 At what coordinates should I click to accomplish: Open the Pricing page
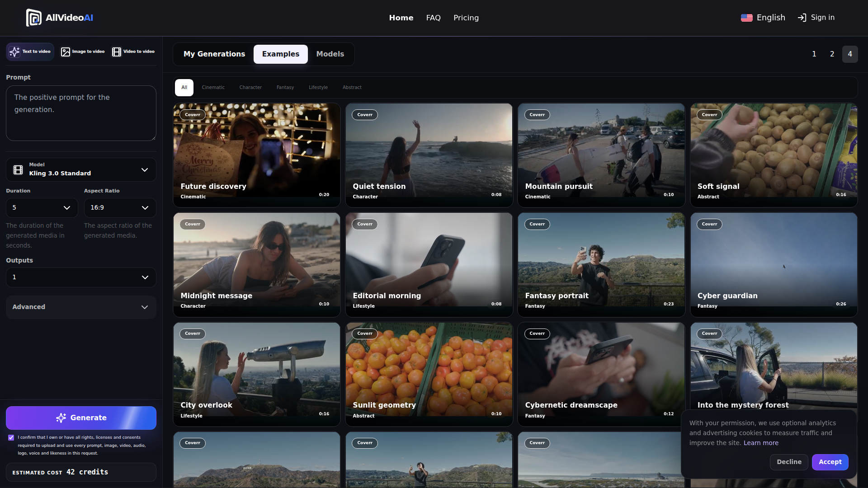466,18
